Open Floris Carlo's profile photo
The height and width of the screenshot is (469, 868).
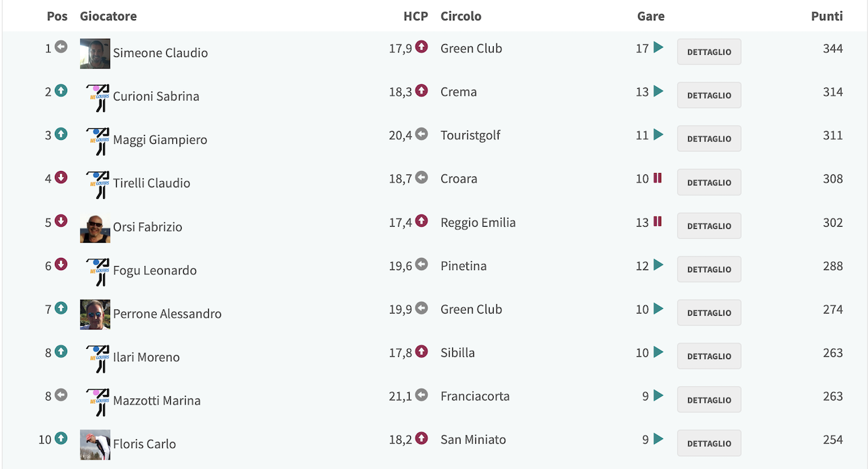click(95, 445)
